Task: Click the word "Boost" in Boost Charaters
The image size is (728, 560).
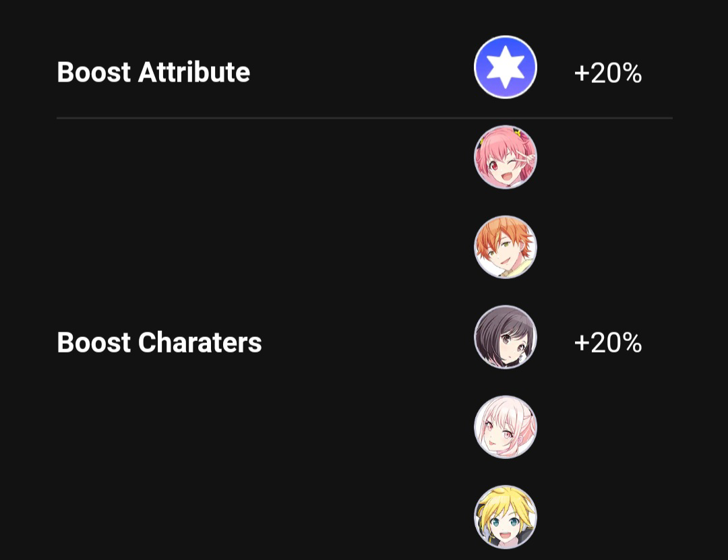Action: point(93,342)
